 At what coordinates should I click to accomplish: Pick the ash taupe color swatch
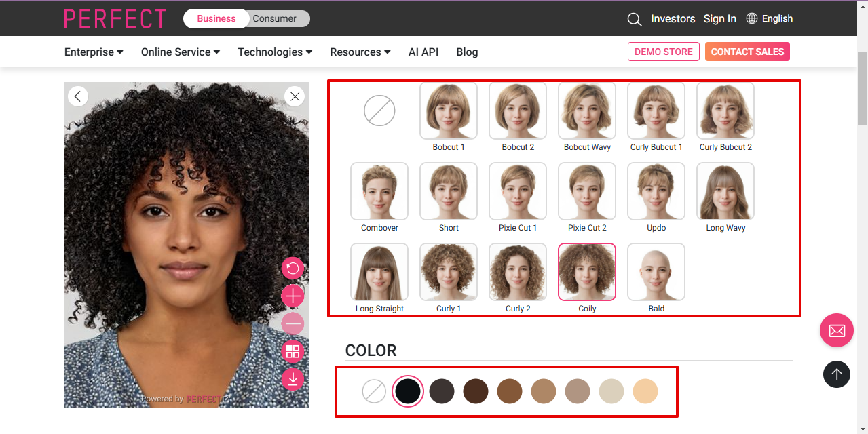[578, 391]
